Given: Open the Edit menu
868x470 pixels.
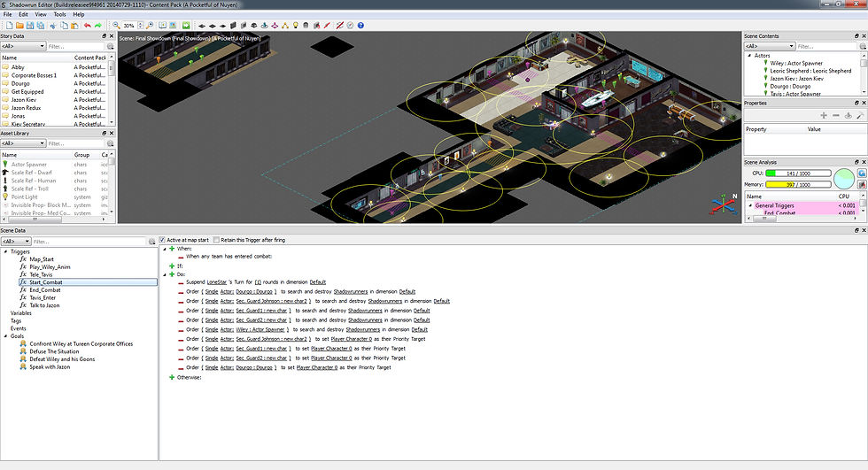Looking at the screenshot, I should point(23,14).
